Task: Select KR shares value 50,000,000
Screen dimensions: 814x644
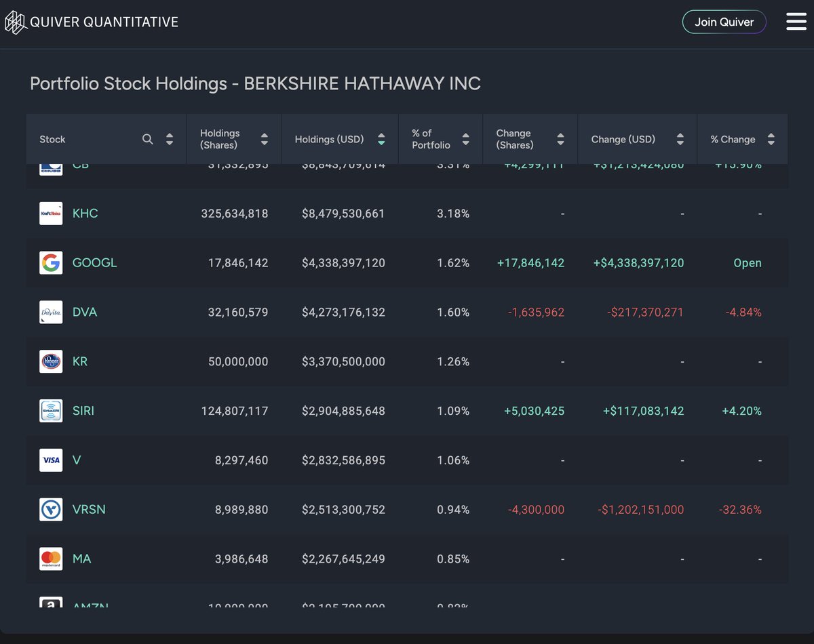Action: (x=238, y=361)
